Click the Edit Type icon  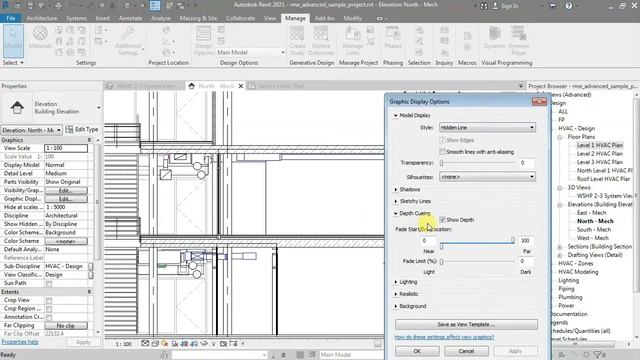point(69,129)
